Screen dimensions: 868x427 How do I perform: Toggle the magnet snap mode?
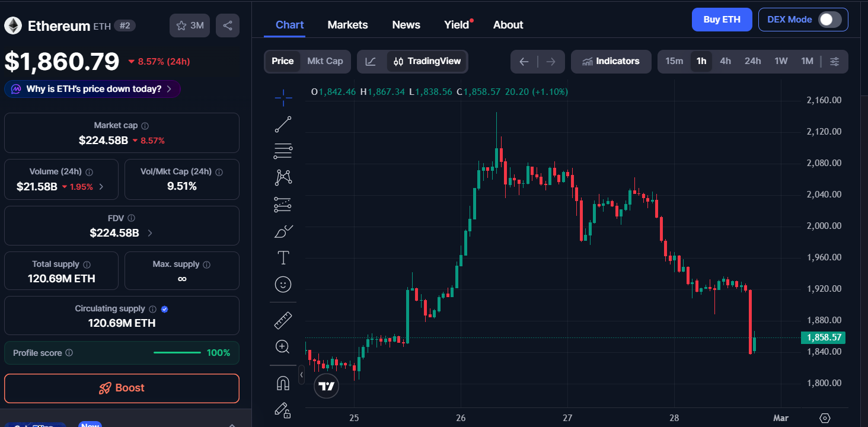click(283, 383)
